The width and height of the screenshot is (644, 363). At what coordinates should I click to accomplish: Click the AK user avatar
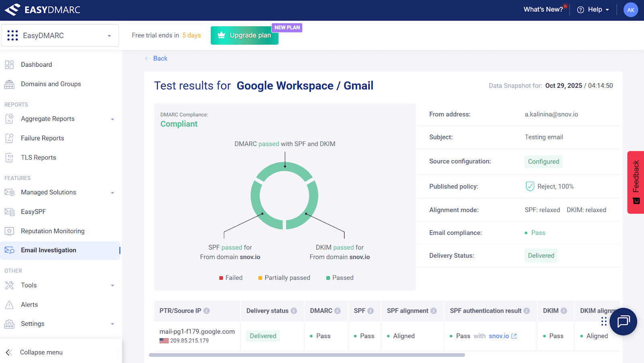click(630, 10)
